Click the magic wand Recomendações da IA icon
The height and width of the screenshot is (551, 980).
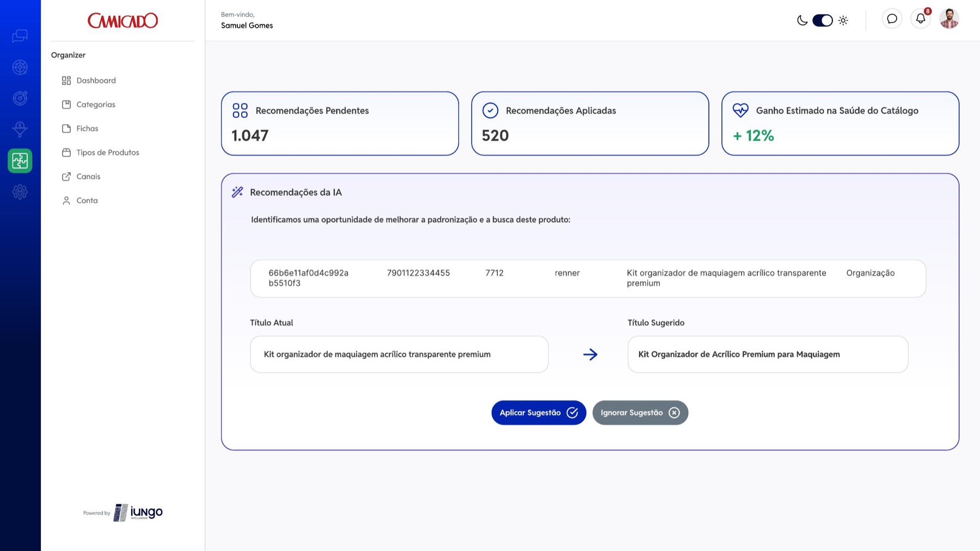click(237, 192)
